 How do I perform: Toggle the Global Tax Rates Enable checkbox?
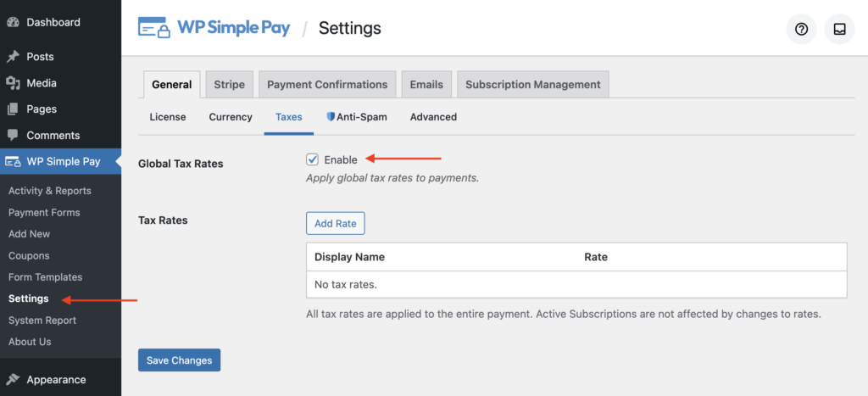[x=312, y=159]
